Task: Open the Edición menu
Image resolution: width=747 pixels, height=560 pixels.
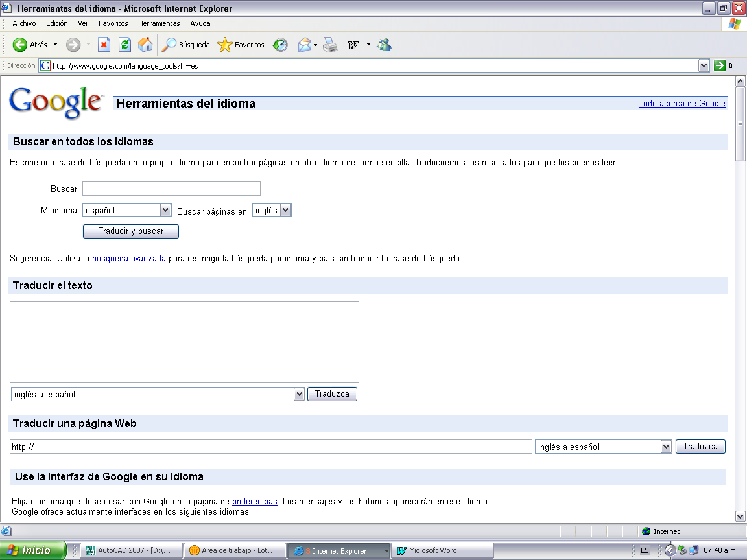Action: 56,23
